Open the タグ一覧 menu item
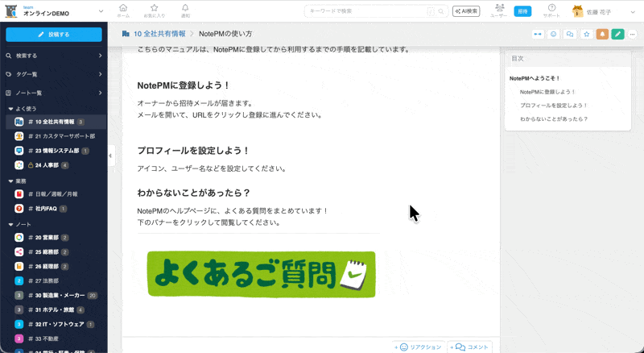The height and width of the screenshot is (353, 644). [x=53, y=74]
